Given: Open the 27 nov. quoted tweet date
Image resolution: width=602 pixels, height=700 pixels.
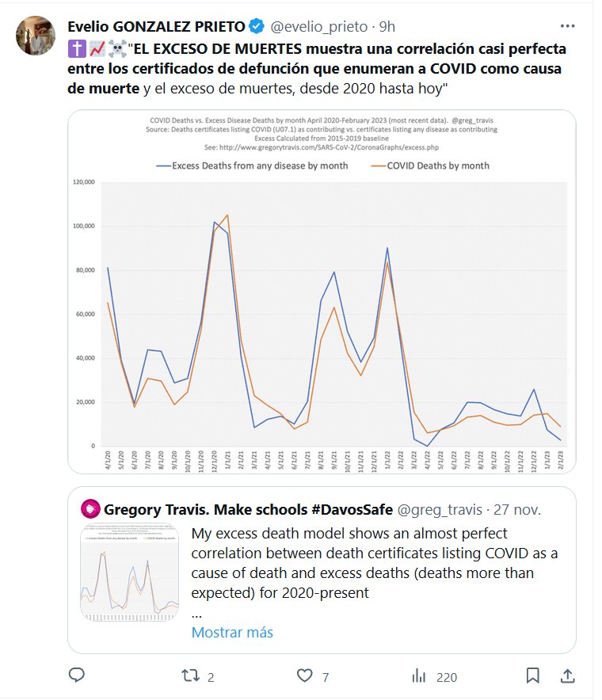Looking at the screenshot, I should 523,508.
